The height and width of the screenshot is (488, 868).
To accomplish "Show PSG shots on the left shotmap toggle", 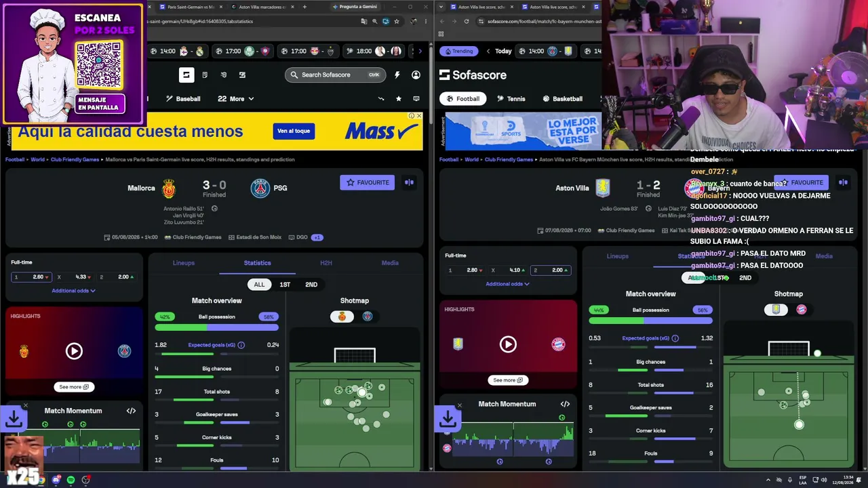I will [x=368, y=317].
